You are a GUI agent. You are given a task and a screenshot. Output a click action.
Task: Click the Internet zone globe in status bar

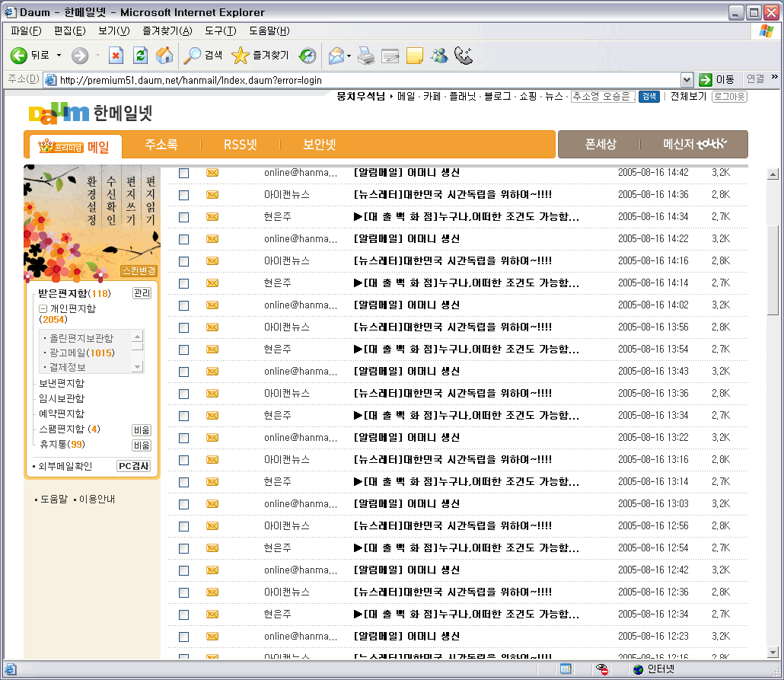[638, 669]
